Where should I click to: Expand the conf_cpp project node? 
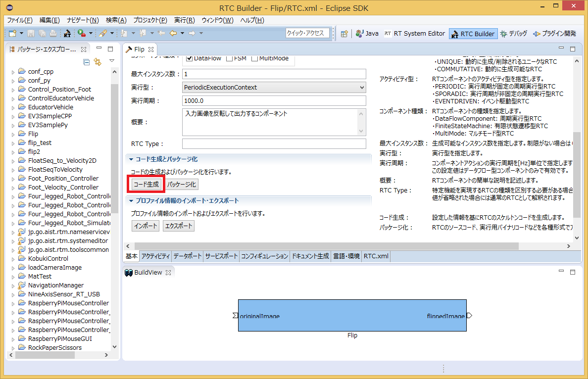pos(13,72)
